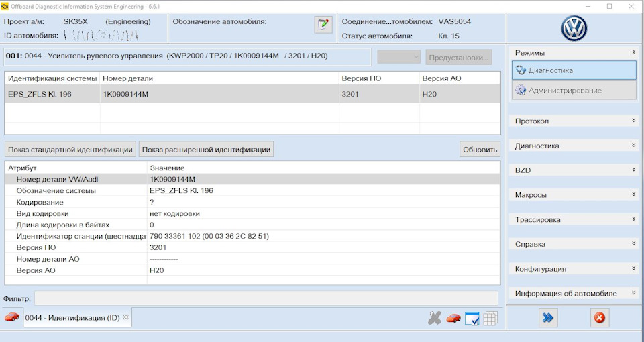This screenshot has width=644, height=342.
Task: Select the Версия АО attribute row
Action: point(252,270)
